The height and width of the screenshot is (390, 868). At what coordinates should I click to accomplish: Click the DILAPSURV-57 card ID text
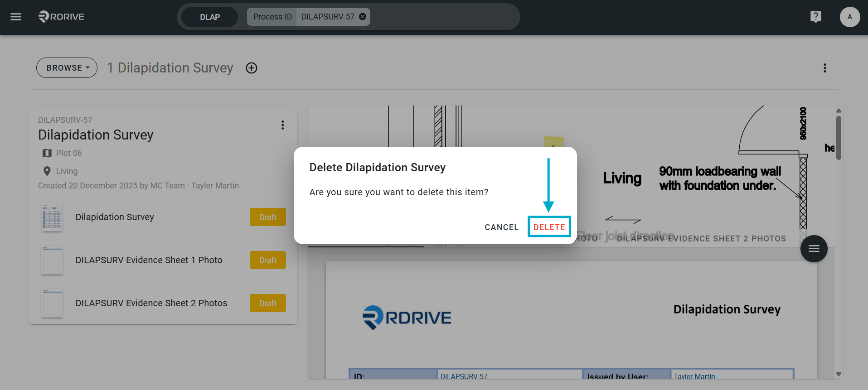pyautogui.click(x=65, y=120)
